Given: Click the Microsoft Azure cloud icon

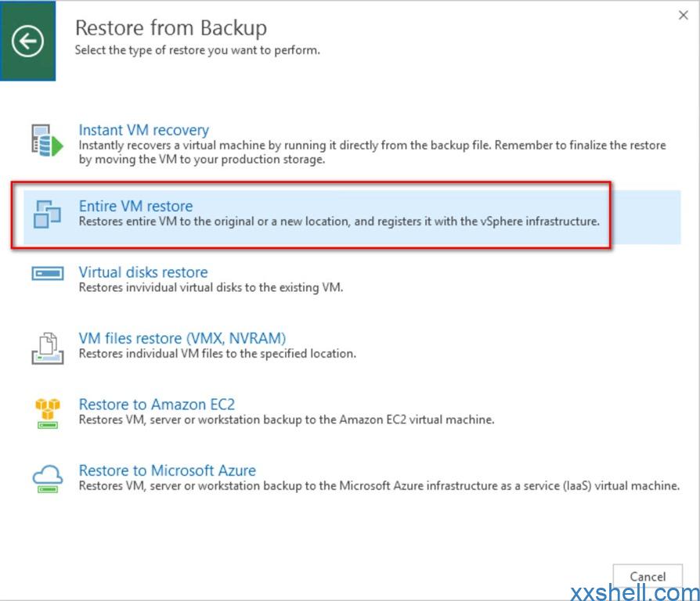Looking at the screenshot, I should pyautogui.click(x=47, y=479).
